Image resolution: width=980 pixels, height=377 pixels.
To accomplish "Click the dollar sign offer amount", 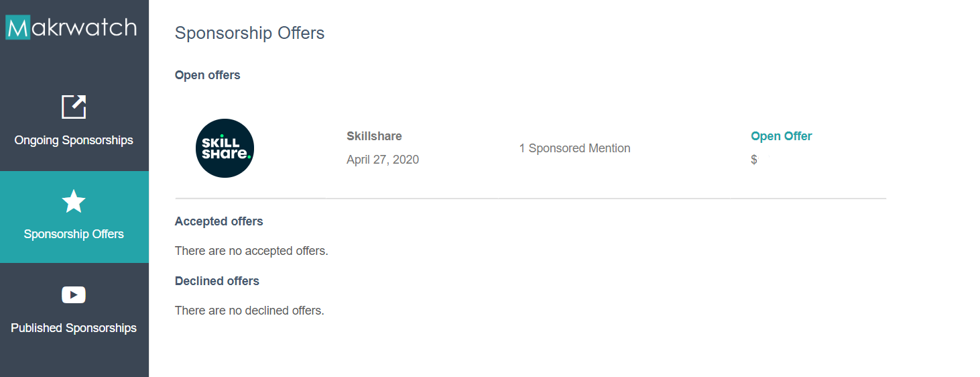I will [x=754, y=160].
